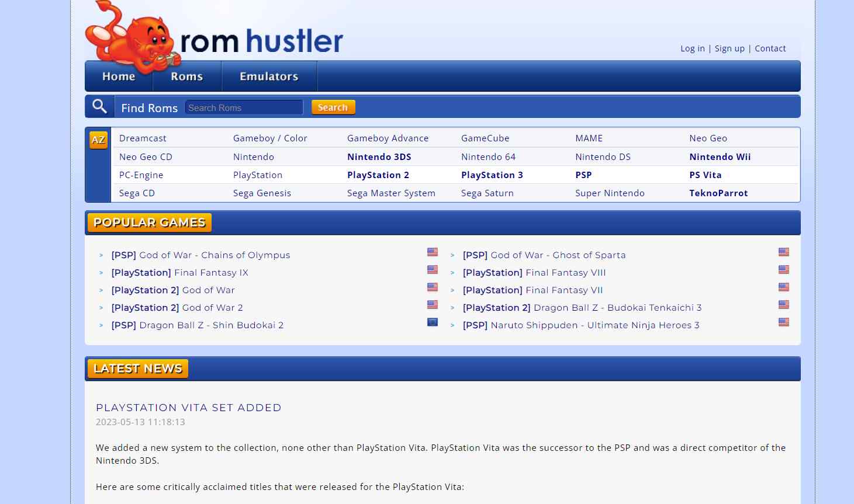Click the US flag next to Final Fantasy IX

pyautogui.click(x=432, y=269)
